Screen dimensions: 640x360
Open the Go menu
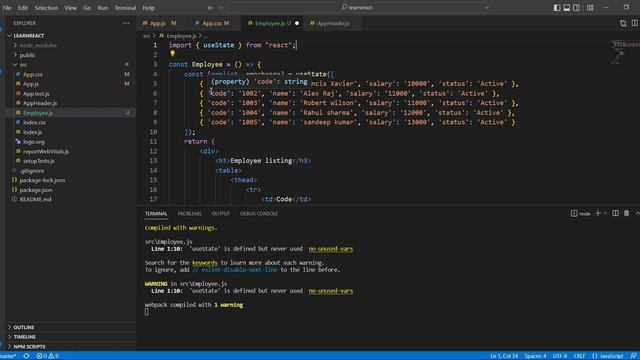(87, 8)
